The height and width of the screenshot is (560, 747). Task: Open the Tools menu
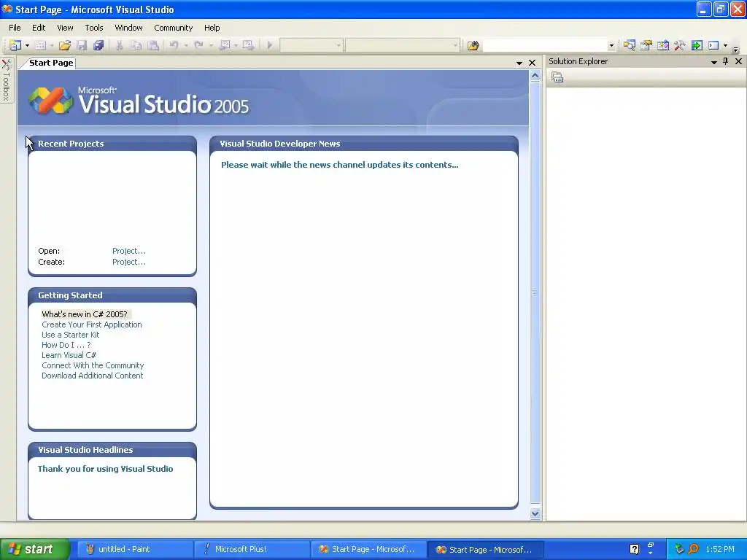coord(94,28)
